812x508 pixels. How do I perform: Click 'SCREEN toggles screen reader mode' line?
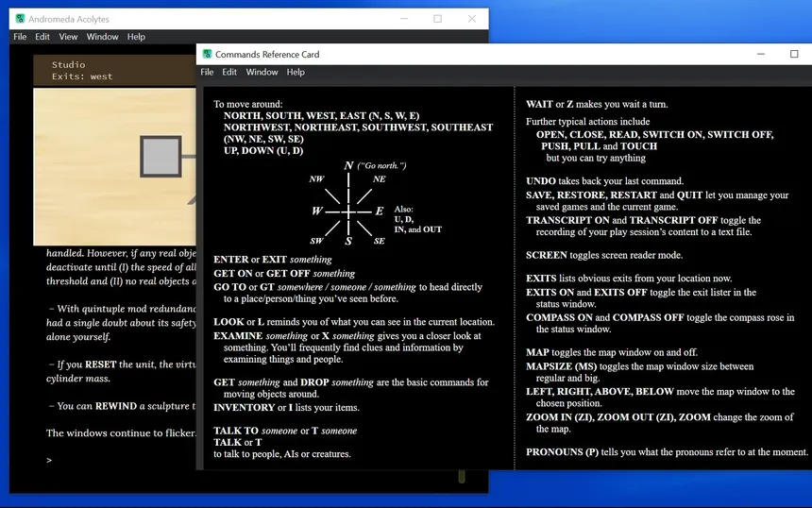coord(604,255)
